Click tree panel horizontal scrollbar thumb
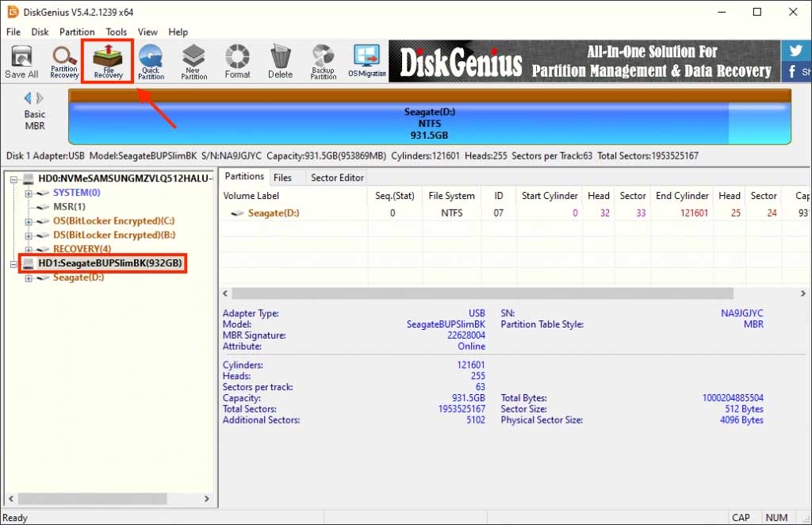The width and height of the screenshot is (812, 525). (93, 499)
